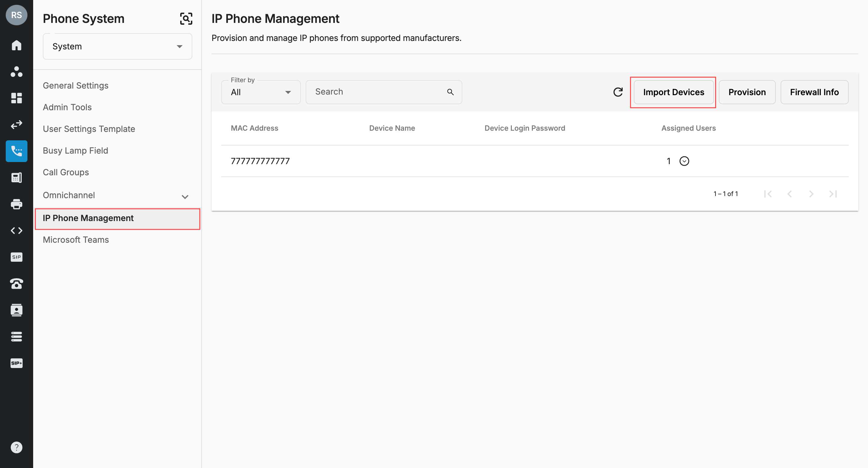Click the Device Name column header

coord(392,128)
